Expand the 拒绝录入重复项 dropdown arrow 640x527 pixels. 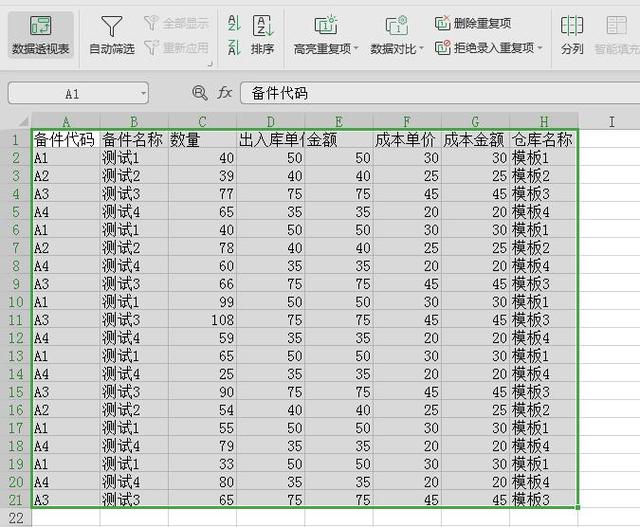point(540,48)
